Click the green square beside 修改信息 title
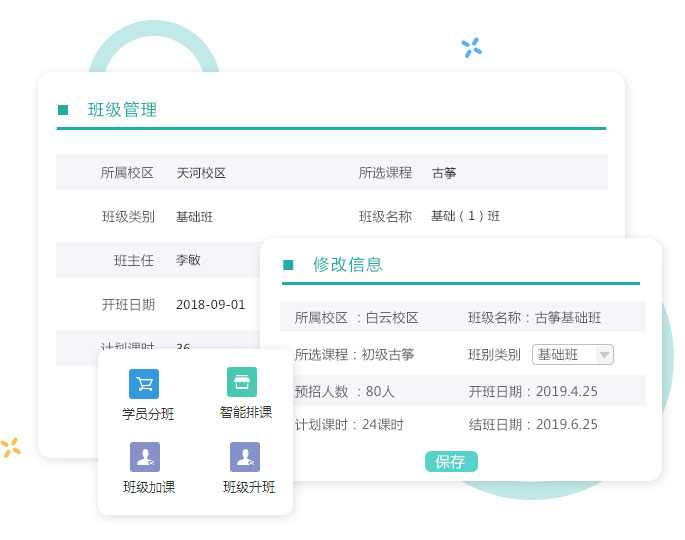Image resolution: width=685 pixels, height=540 pixels. [288, 265]
